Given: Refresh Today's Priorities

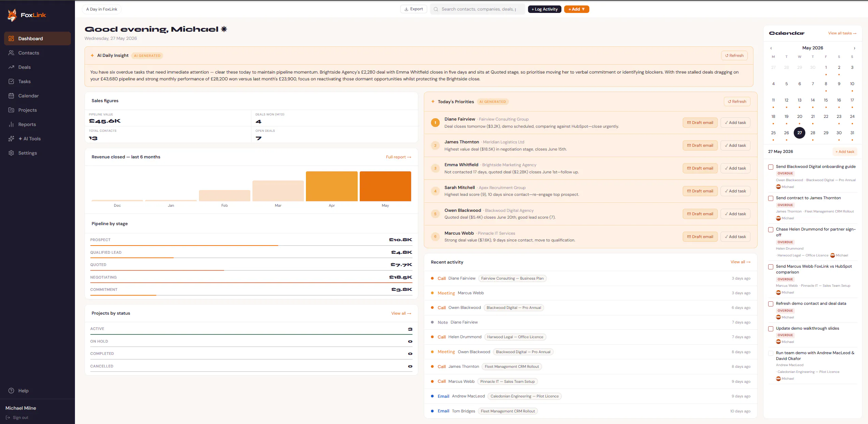Looking at the screenshot, I should 737,101.
